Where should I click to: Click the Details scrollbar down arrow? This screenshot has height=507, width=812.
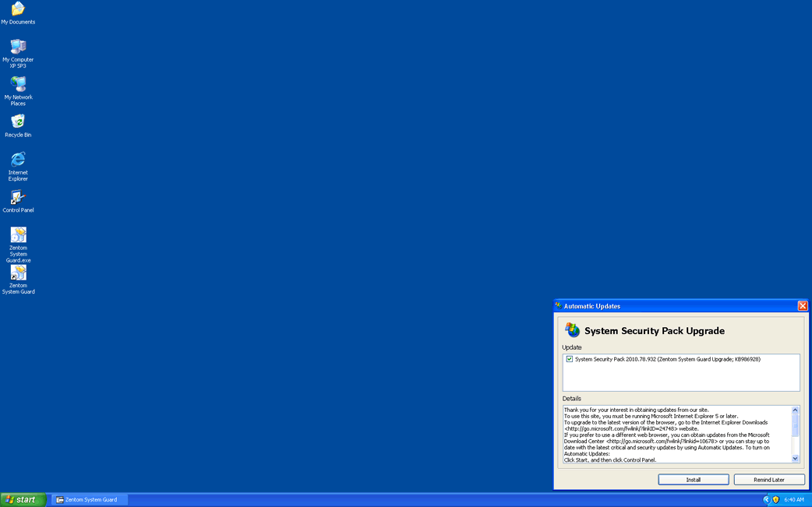795,459
